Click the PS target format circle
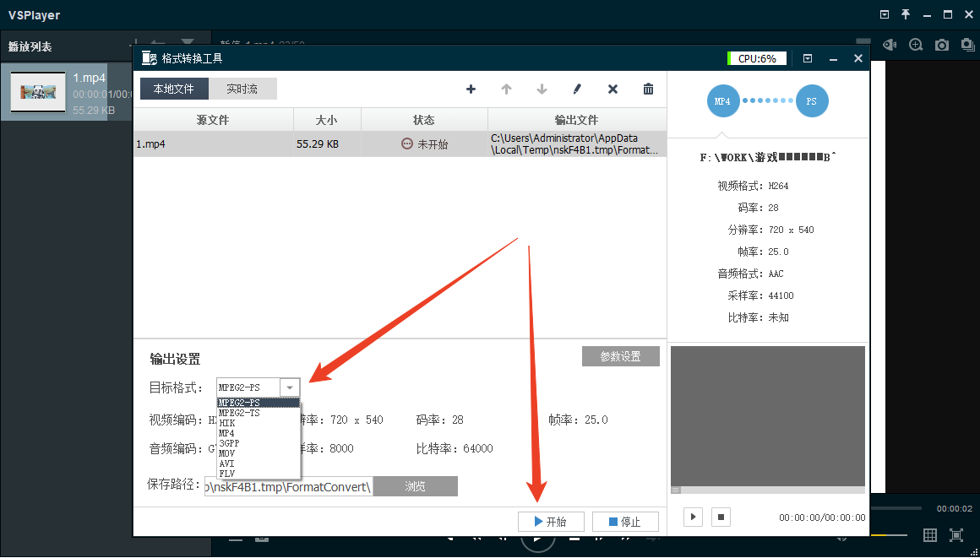 click(x=812, y=101)
